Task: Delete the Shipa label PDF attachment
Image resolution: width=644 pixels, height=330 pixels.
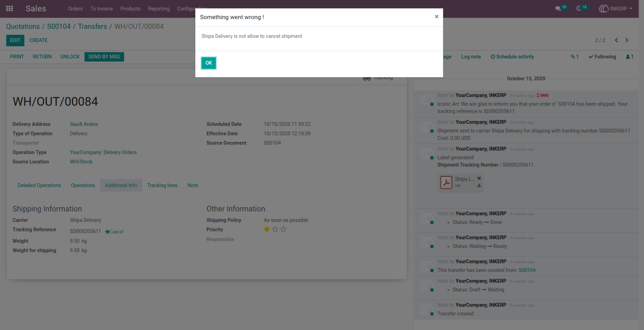Action: 479,178
